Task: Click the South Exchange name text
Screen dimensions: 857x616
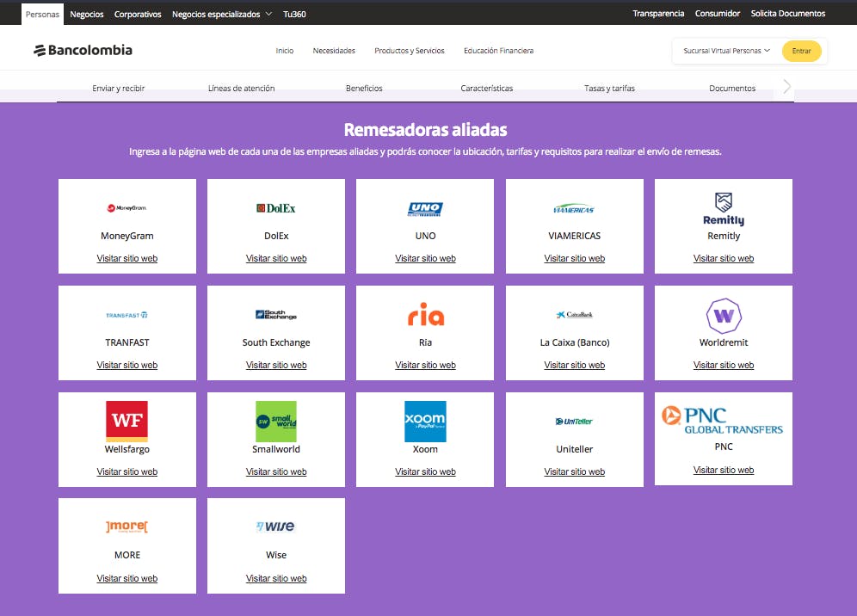Action: (276, 342)
